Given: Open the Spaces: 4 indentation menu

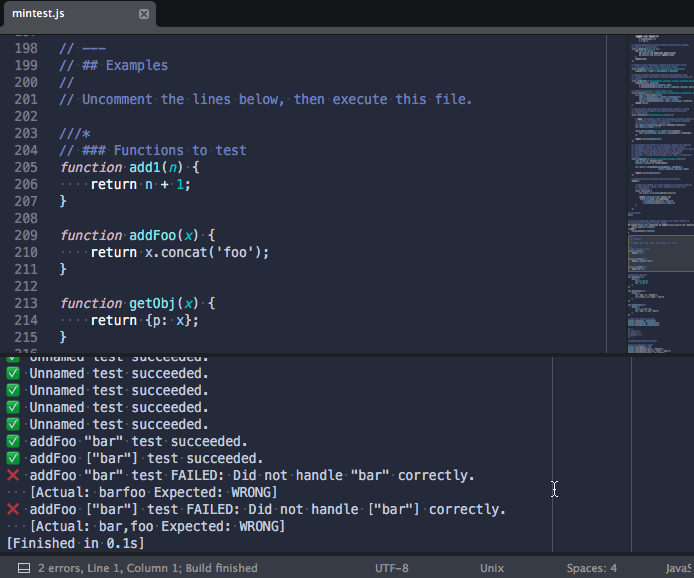Looking at the screenshot, I should pyautogui.click(x=591, y=568).
